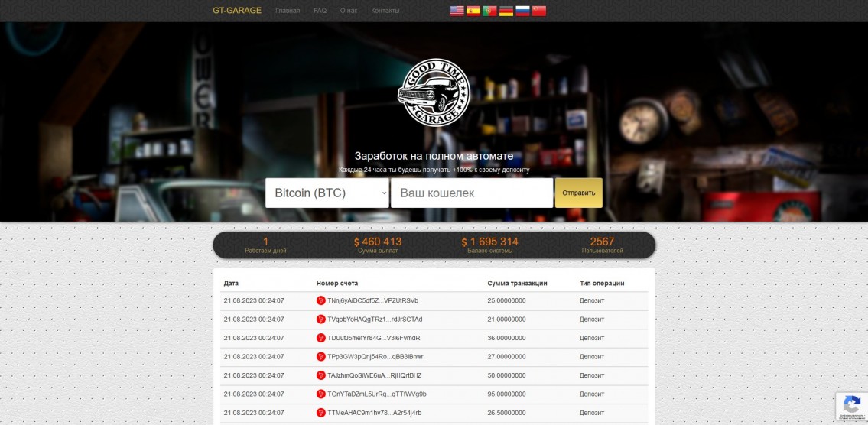
Task: Focus the Ваш кошелек wallet input field
Action: click(x=472, y=193)
